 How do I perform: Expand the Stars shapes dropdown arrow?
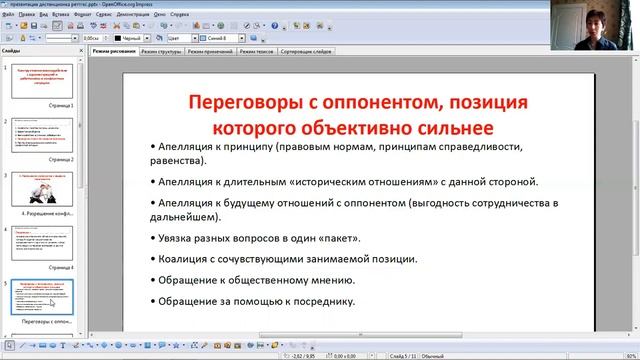pyautogui.click(x=183, y=345)
